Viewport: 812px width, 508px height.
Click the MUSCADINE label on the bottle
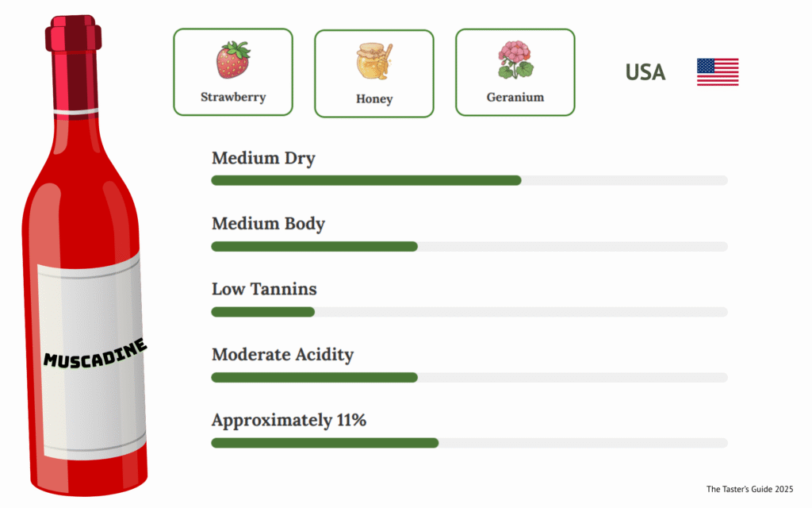pyautogui.click(x=95, y=353)
